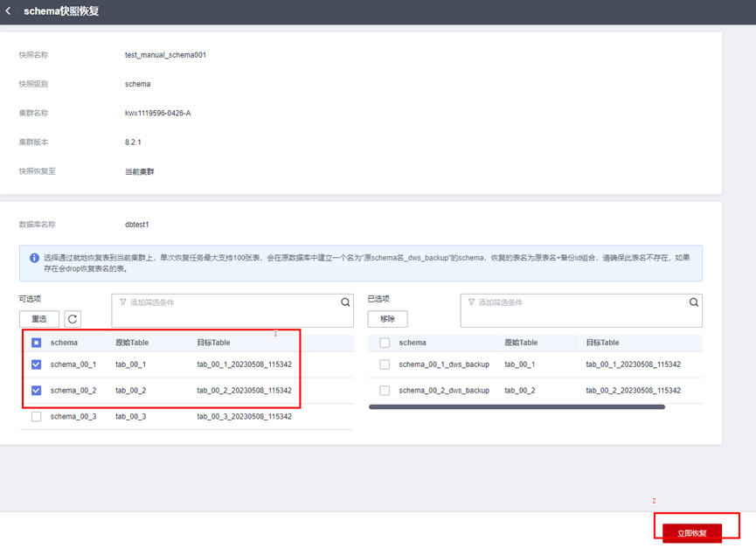Check the schema_00_2_dws_backup row checkbox
This screenshot has width=756, height=548.
385,391
